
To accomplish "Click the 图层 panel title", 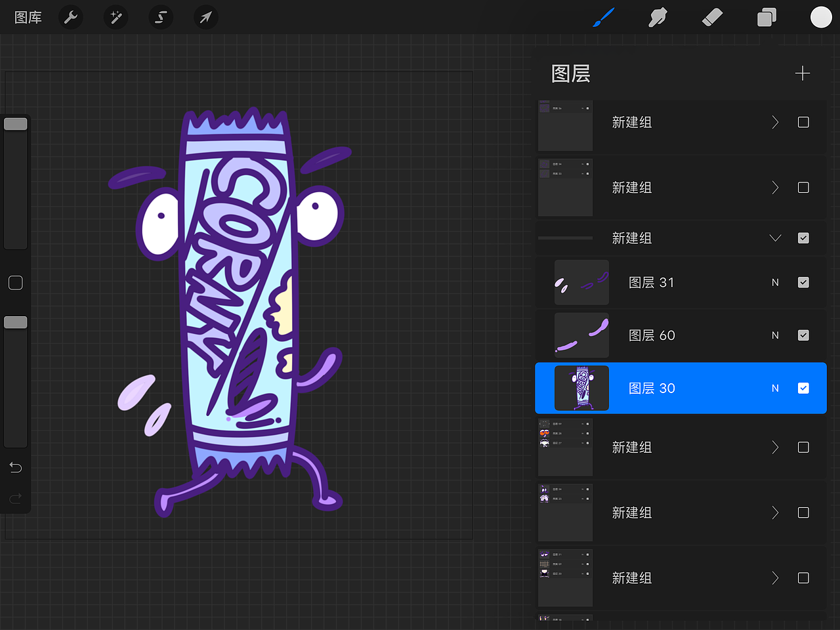I will click(571, 73).
